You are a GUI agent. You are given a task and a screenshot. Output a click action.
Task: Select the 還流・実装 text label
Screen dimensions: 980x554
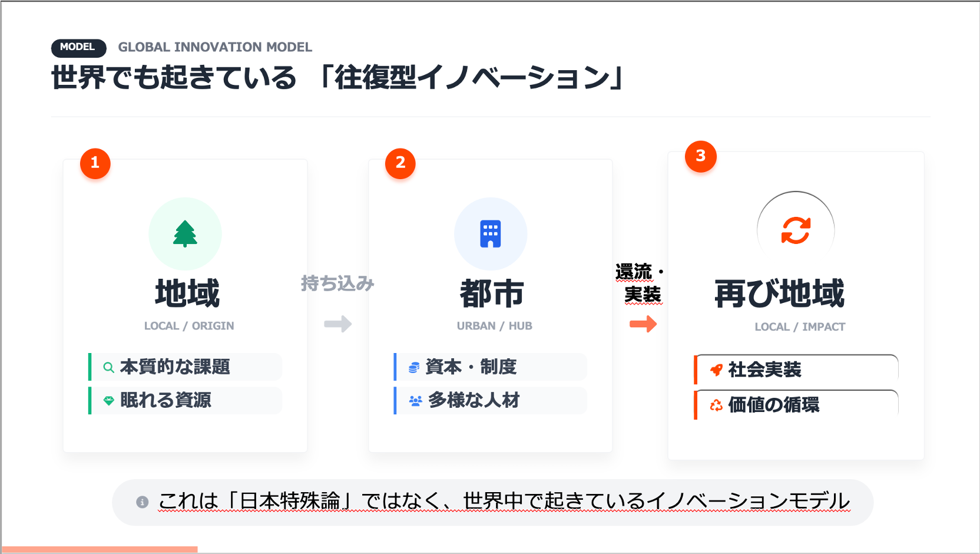point(640,283)
